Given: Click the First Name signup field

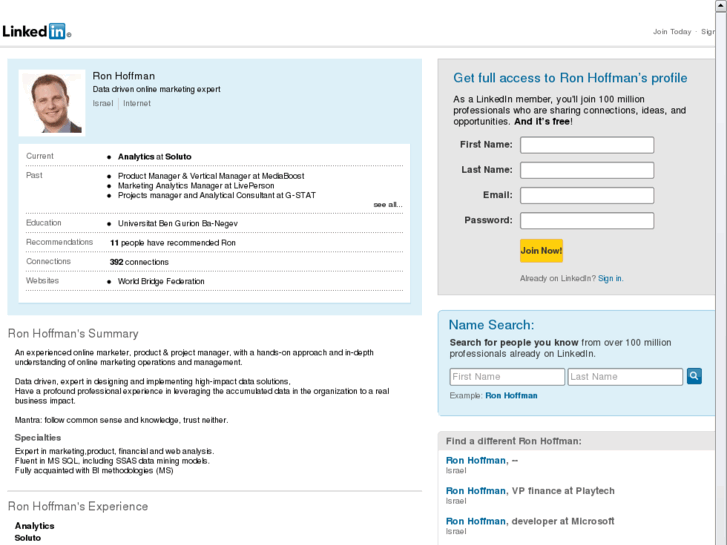Looking at the screenshot, I should [587, 145].
